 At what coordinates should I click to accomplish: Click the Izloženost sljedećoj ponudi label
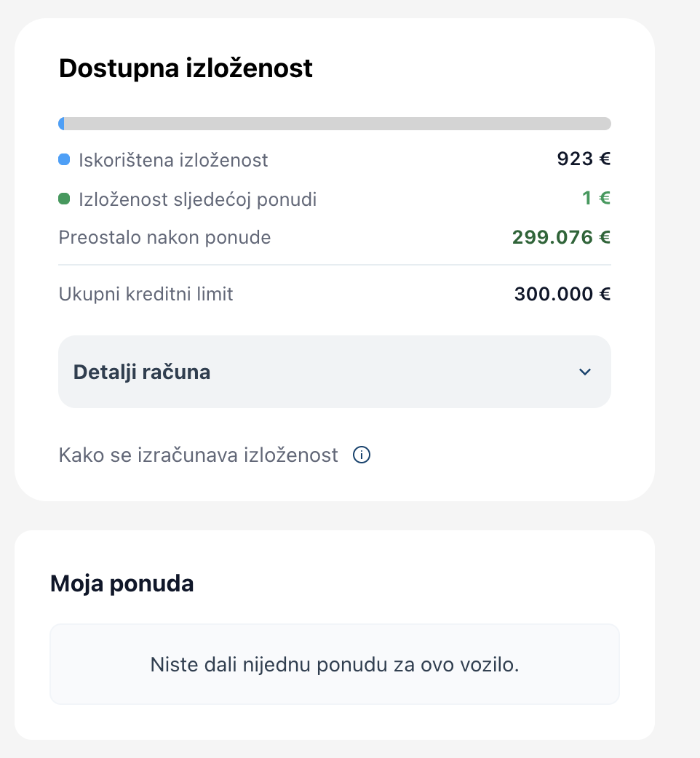click(198, 199)
